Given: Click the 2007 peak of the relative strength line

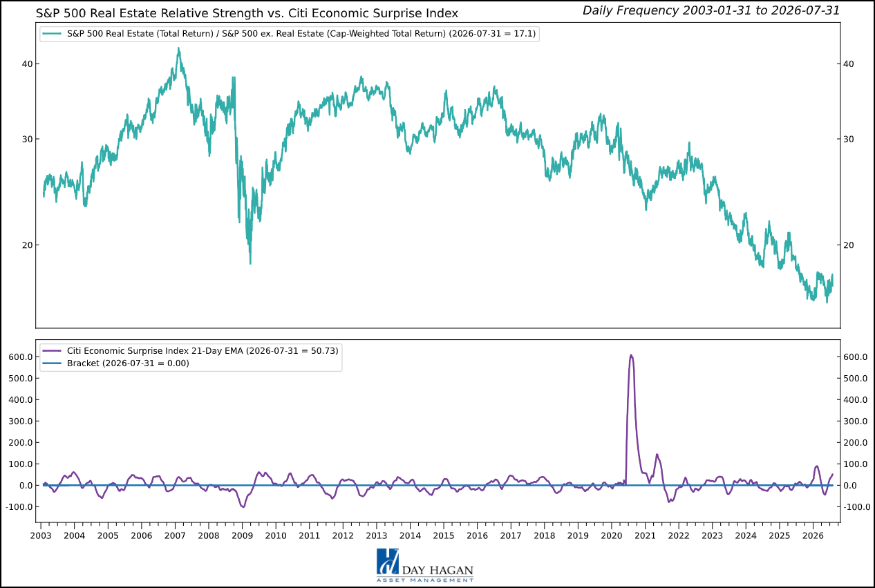Looking at the screenshot, I should (x=178, y=48).
